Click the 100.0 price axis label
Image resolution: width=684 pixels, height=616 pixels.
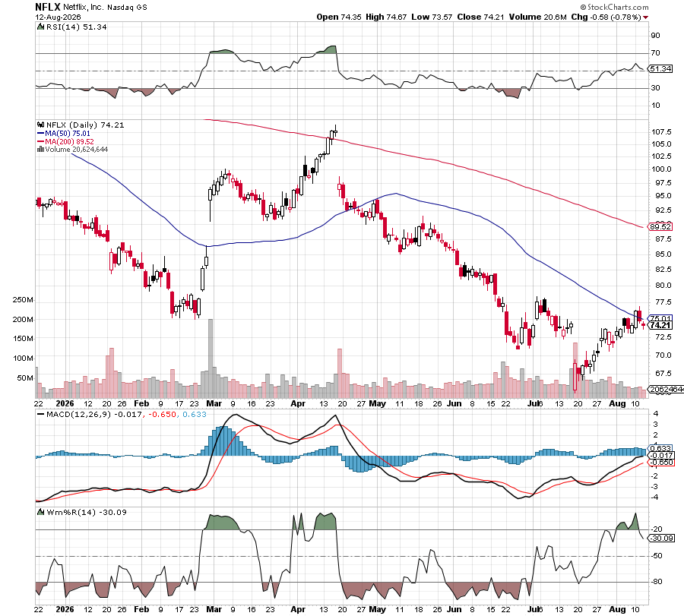coord(662,169)
